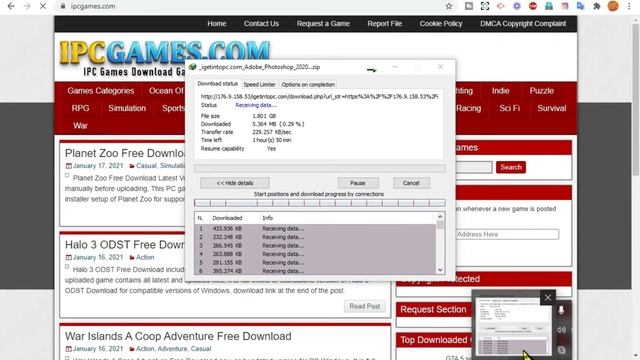Pause the download
Screen dimensions: 640x360
point(358,183)
